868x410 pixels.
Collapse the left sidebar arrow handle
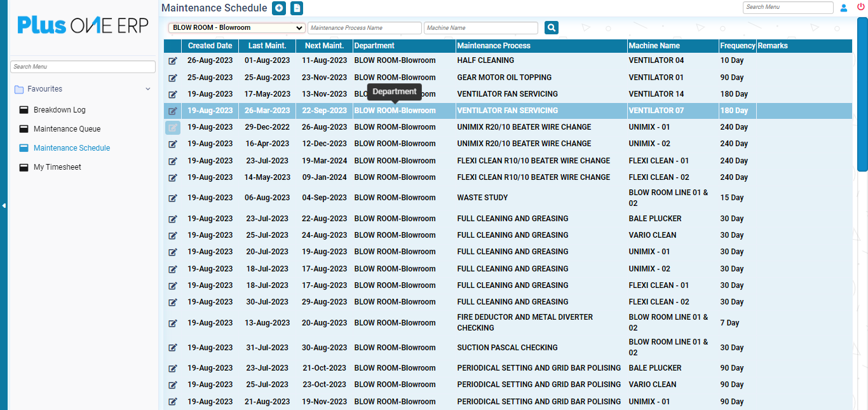coord(4,205)
